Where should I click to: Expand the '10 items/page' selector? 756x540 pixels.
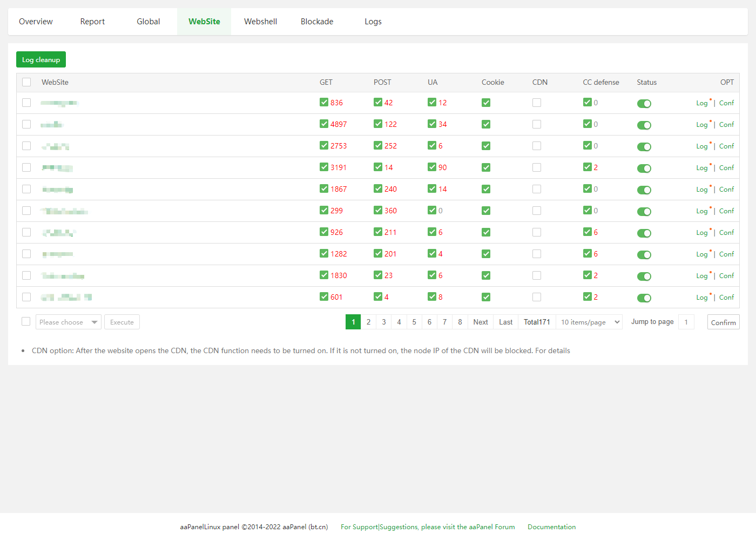(589, 322)
